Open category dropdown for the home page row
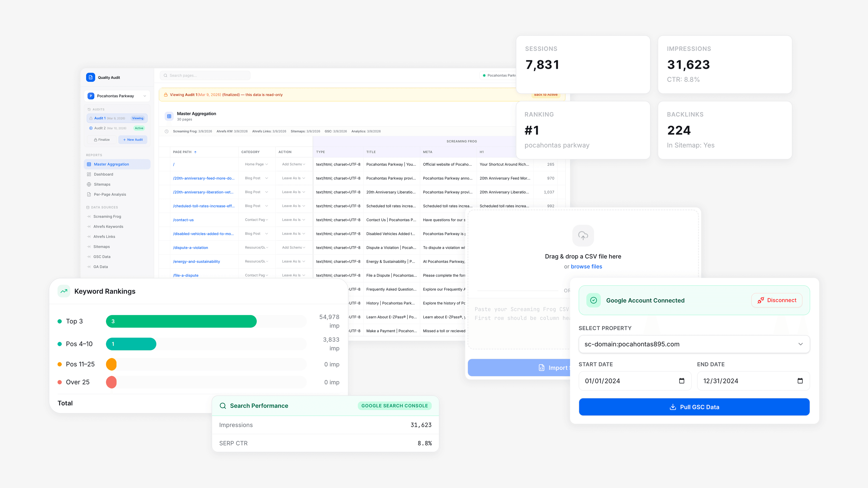Image resolution: width=868 pixels, height=488 pixels. [256, 164]
